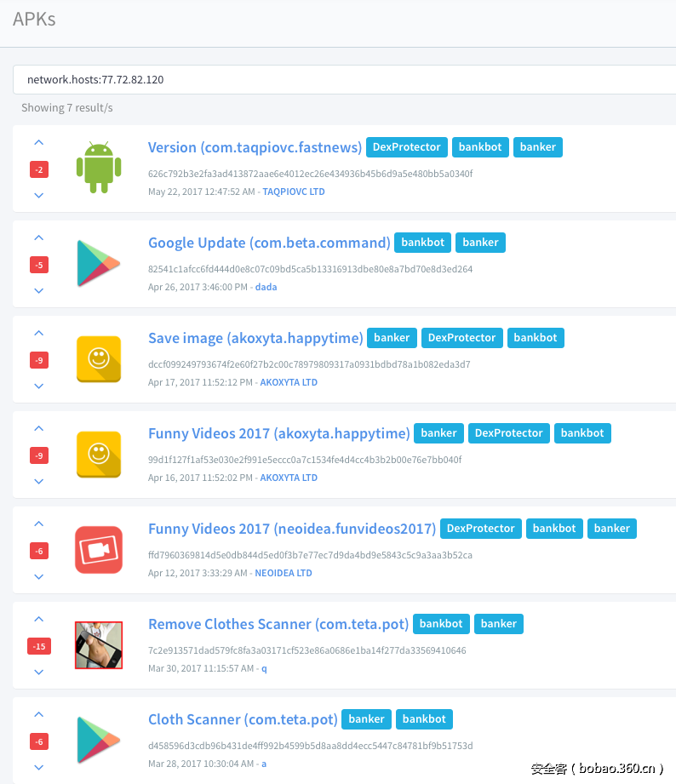This screenshot has height=784, width=676.
Task: Select bankbot tag on Google Update entry
Action: pyautogui.click(x=423, y=243)
